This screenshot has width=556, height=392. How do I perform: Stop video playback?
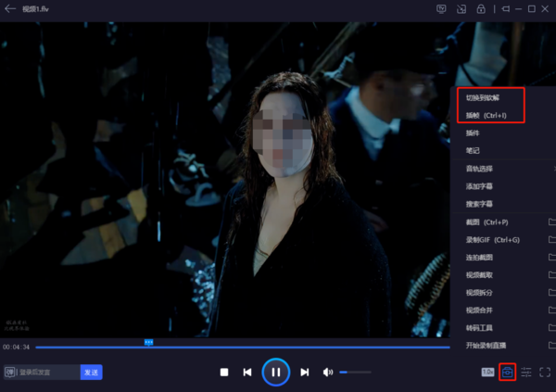224,373
